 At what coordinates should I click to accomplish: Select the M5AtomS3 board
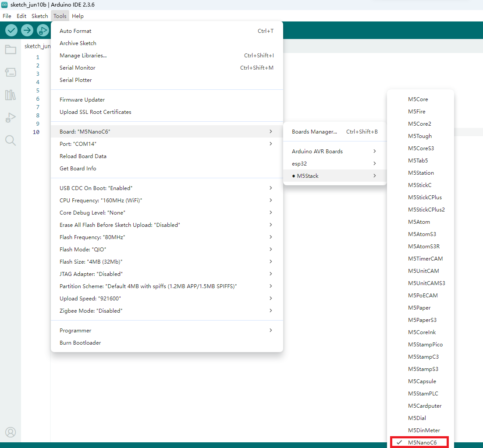[x=420, y=234]
